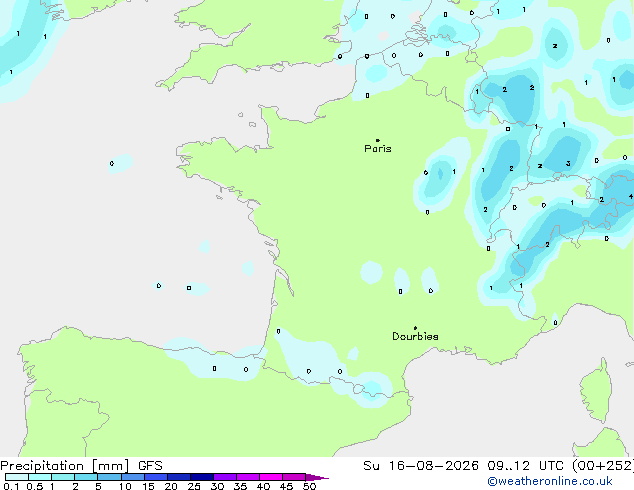Viewport: 634px width, 490px height.
Task: Pick the legend swatch between 45 and 50
Action: [294, 477]
